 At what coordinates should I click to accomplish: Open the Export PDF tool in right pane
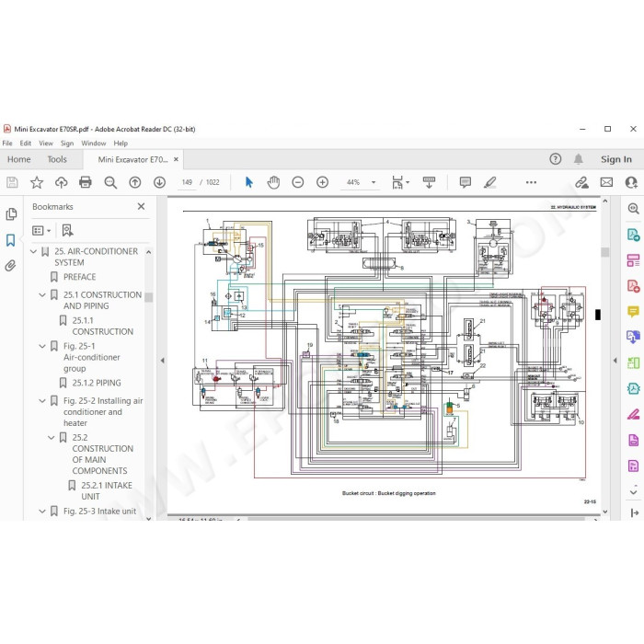(x=633, y=235)
